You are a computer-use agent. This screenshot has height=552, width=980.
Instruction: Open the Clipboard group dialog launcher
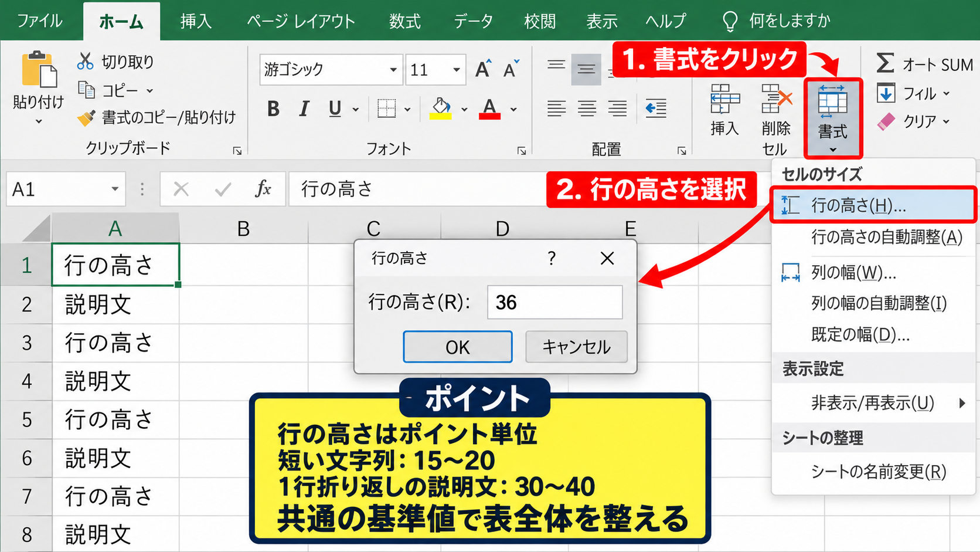pyautogui.click(x=237, y=151)
